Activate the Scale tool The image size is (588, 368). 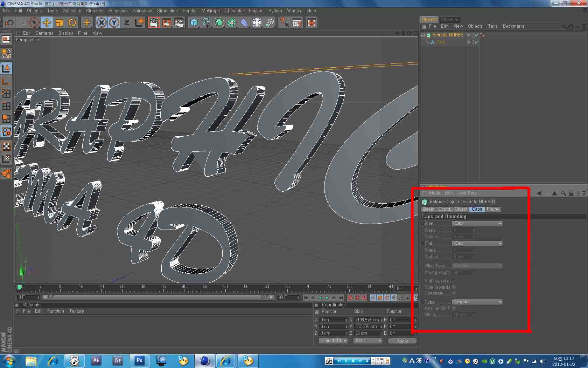(x=59, y=23)
